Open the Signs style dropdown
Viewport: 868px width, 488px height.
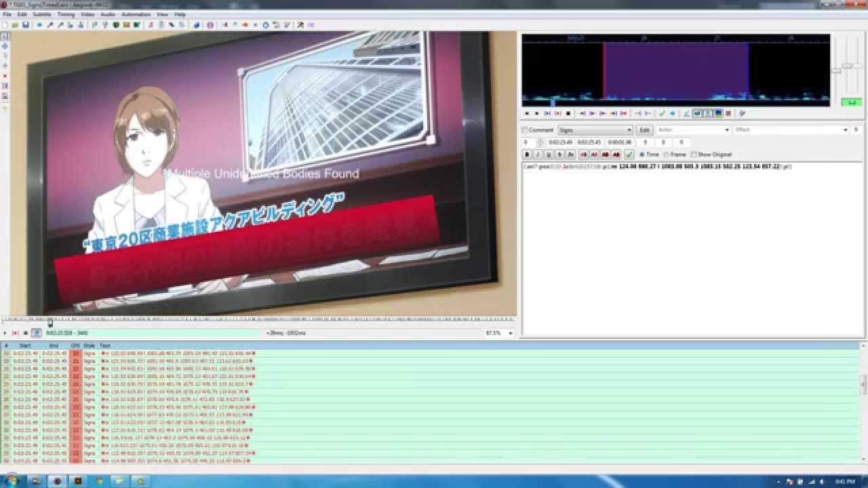[595, 129]
